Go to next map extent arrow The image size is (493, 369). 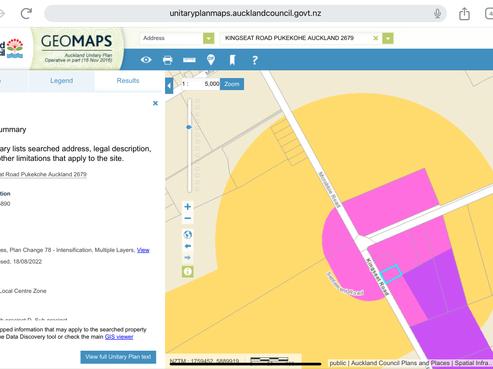tap(188, 258)
